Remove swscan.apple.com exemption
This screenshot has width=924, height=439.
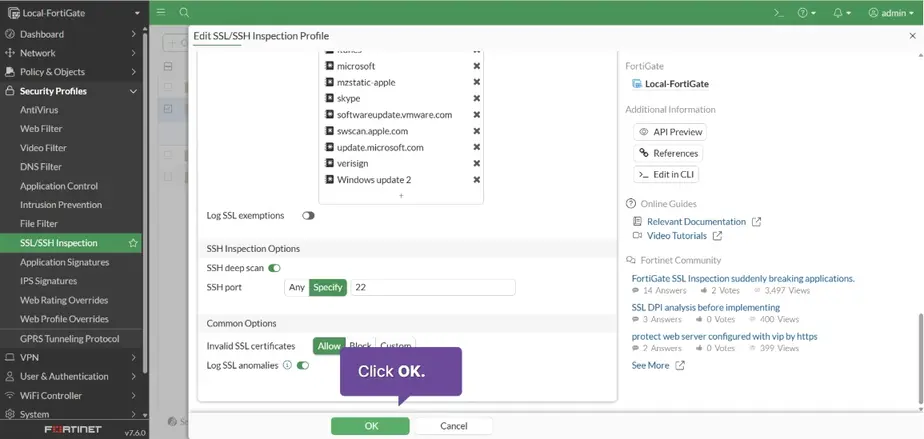(477, 131)
